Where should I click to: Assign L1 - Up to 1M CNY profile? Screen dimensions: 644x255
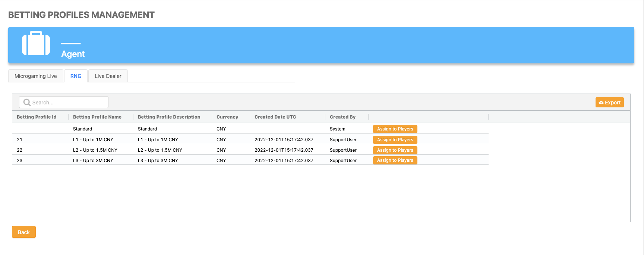[x=395, y=140]
